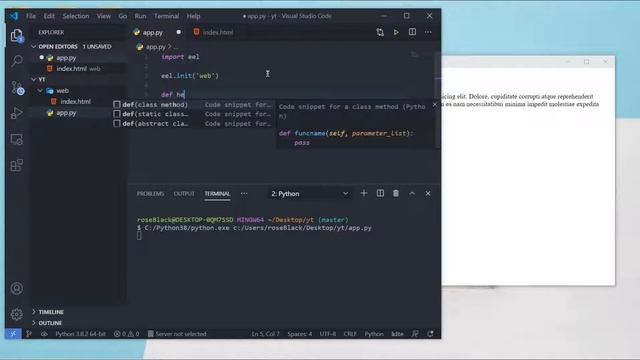Screen dimensions: 640x360
Task: Collapse the Open Editors section
Action: point(34,47)
